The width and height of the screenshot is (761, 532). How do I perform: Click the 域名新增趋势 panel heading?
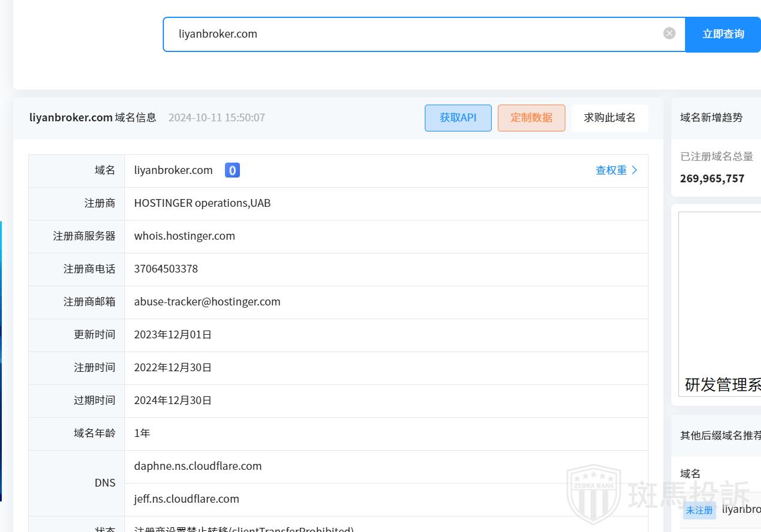[711, 118]
